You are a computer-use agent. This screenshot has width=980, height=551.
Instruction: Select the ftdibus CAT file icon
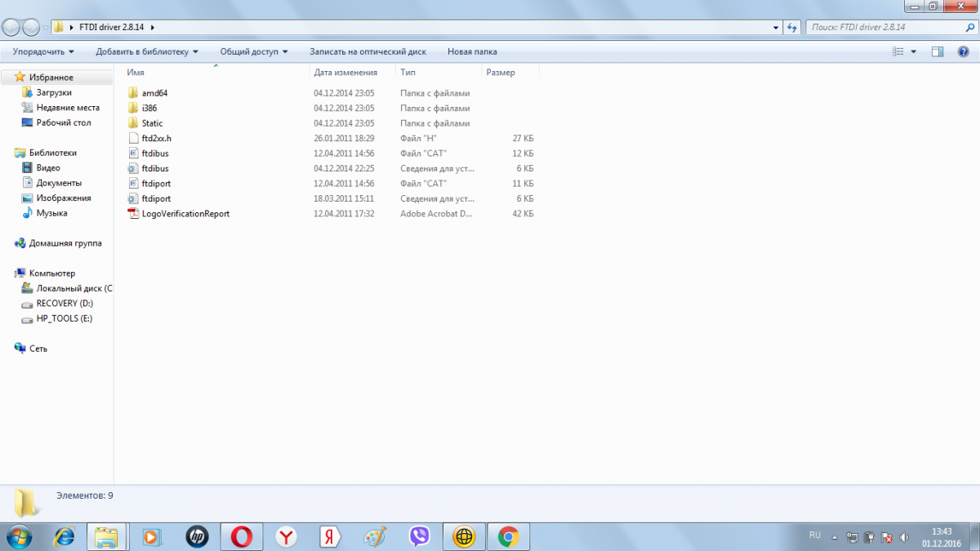point(134,153)
